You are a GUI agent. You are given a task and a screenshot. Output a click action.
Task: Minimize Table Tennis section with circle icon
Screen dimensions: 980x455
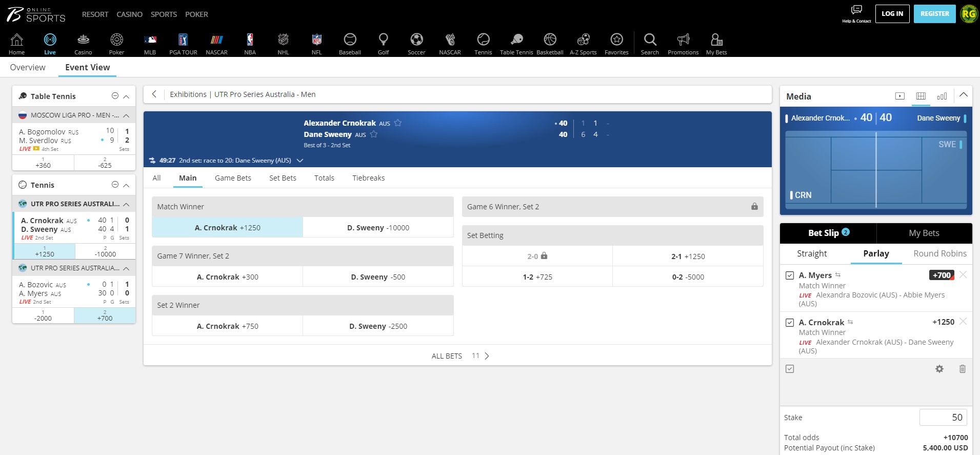tap(115, 96)
